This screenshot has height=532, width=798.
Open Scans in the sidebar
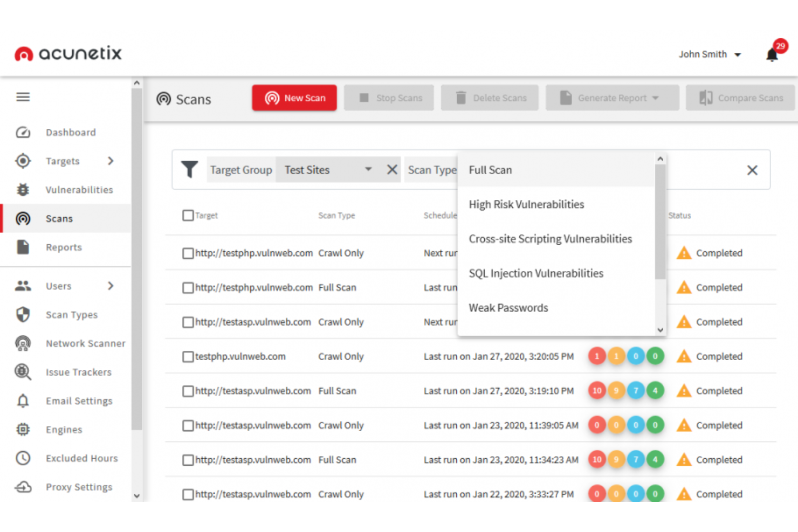pyautogui.click(x=66, y=218)
